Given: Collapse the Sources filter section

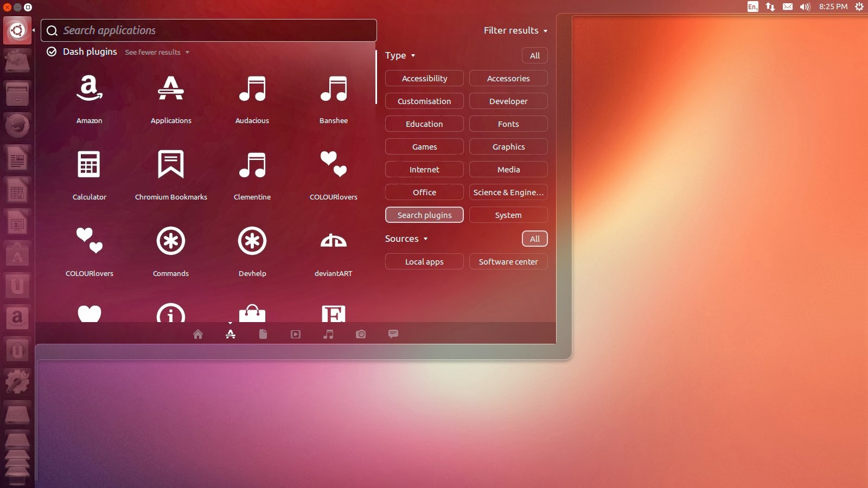Looking at the screenshot, I should point(406,239).
